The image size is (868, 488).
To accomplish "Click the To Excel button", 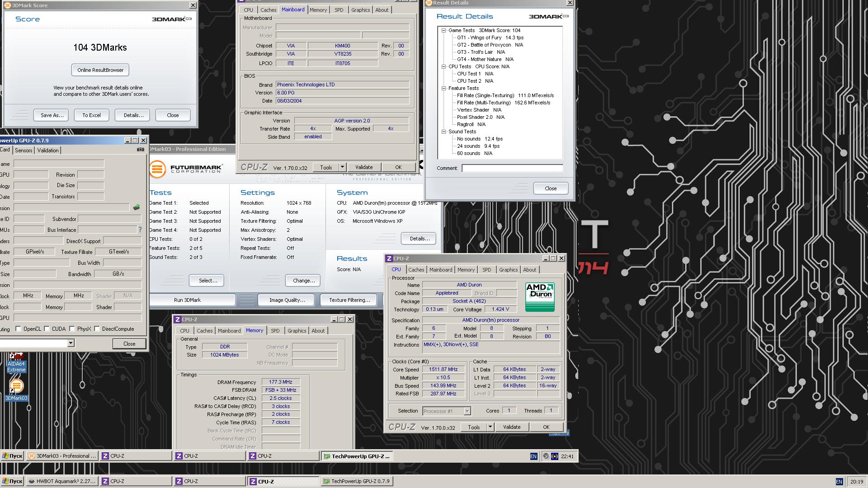I will point(91,115).
